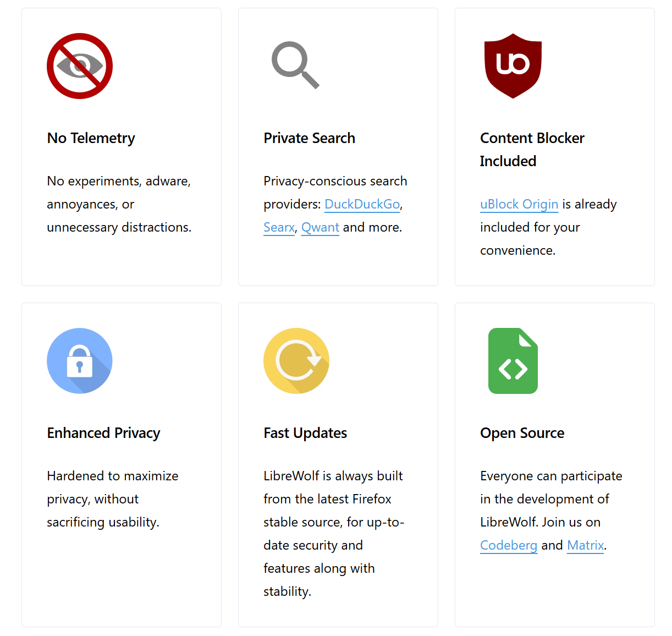Click the Enhanced Privacy padlock icon
This screenshot has height=636, width=672.
tap(79, 360)
